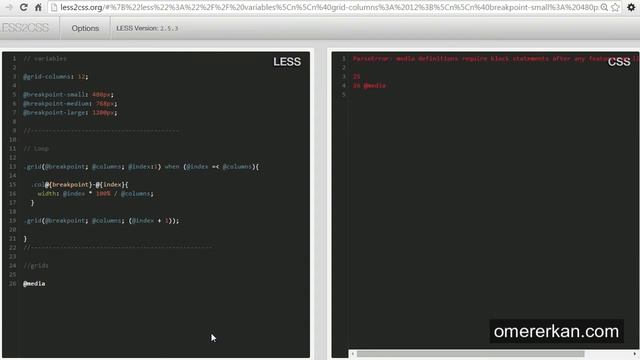Click the '26 @media' error line in CSS pane

(x=369, y=86)
